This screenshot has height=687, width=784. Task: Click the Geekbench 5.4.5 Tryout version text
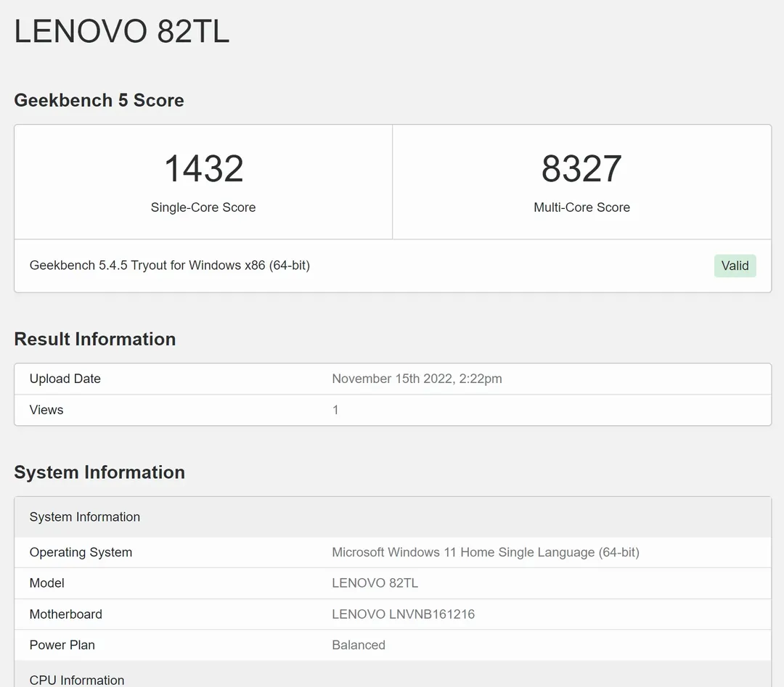click(170, 266)
